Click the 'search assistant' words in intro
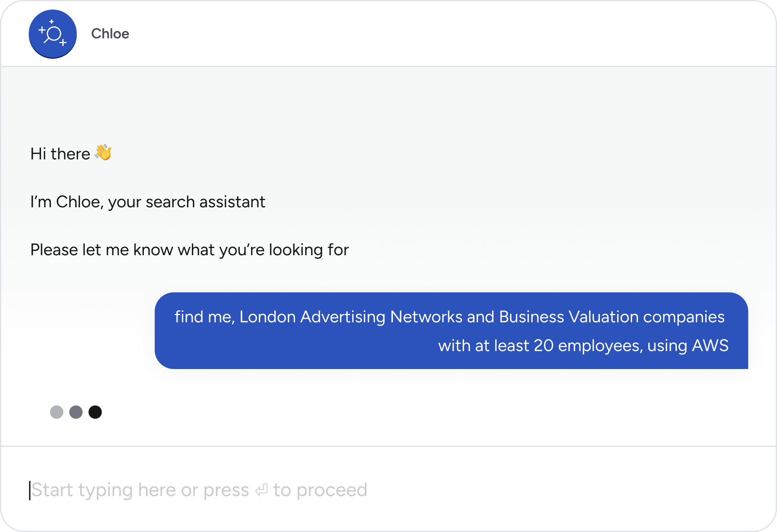Screen dimensions: 777x532 (x=205, y=202)
